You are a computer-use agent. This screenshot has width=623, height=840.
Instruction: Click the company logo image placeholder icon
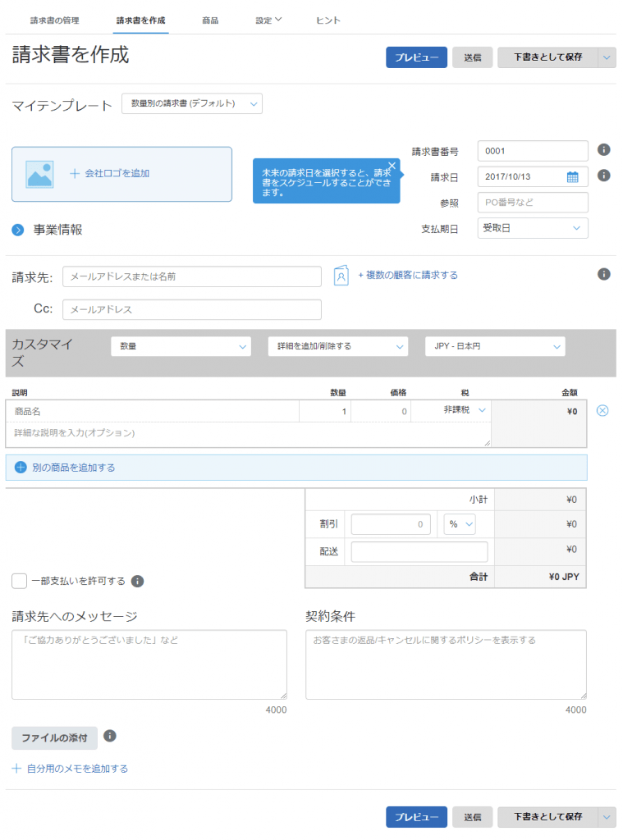point(39,174)
